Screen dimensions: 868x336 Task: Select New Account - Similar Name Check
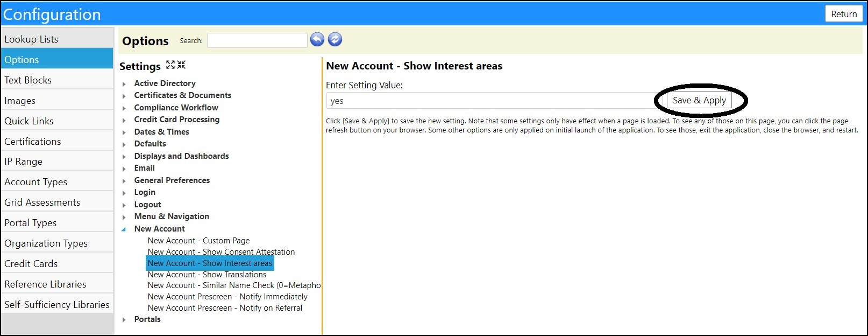click(234, 285)
